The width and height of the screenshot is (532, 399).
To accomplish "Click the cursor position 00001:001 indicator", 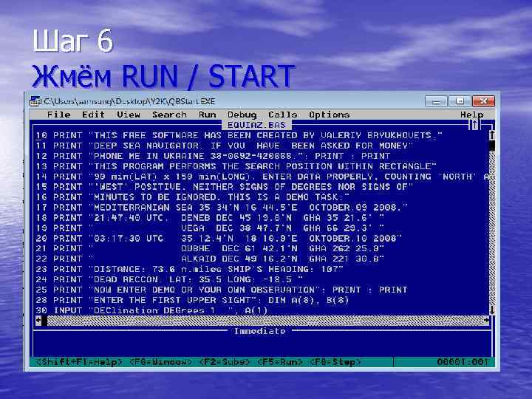I will pos(462,362).
